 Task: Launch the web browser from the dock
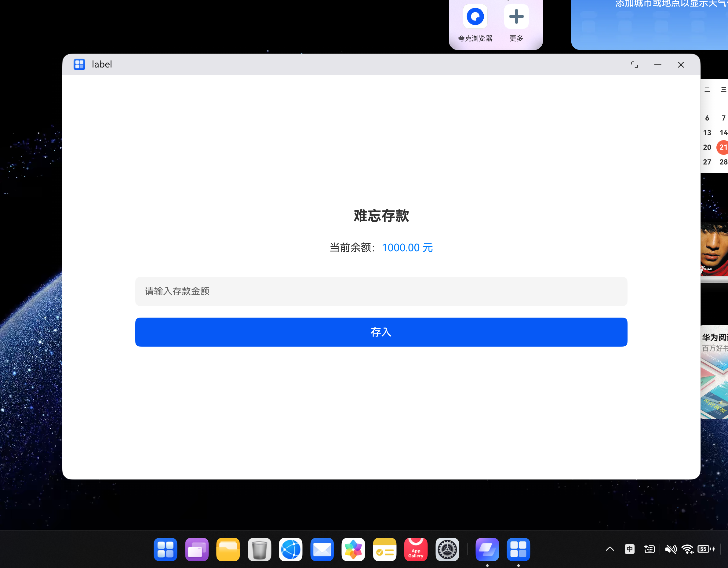click(291, 549)
